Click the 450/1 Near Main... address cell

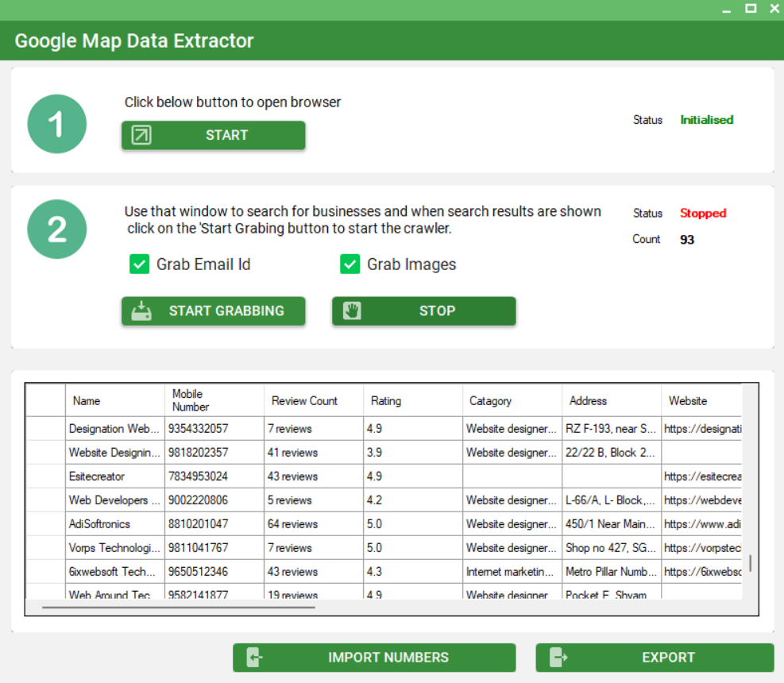point(612,524)
